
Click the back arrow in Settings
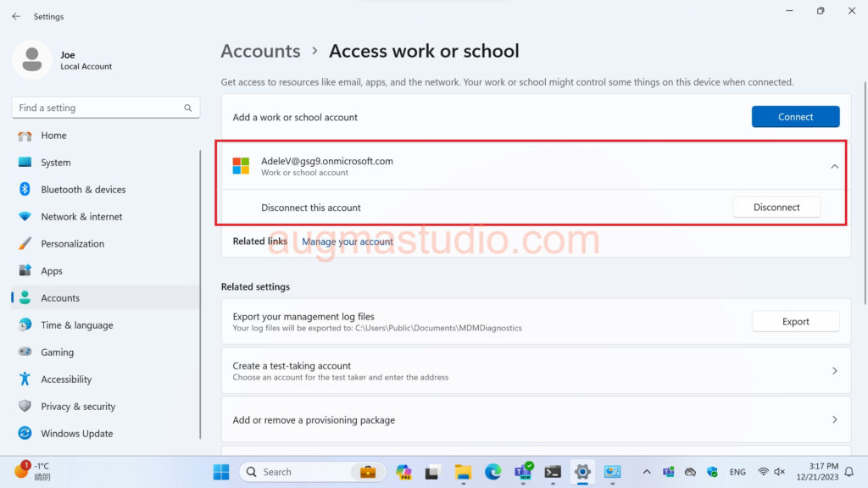16,16
